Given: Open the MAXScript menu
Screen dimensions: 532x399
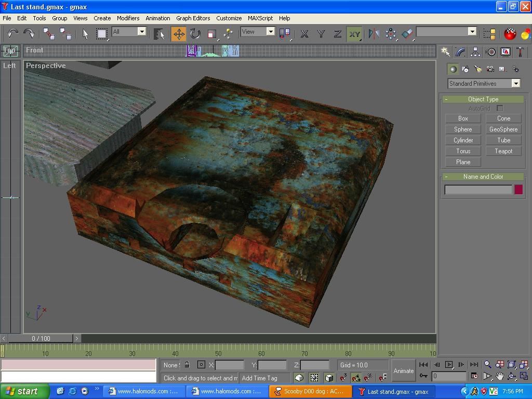Looking at the screenshot, I should tap(260, 18).
